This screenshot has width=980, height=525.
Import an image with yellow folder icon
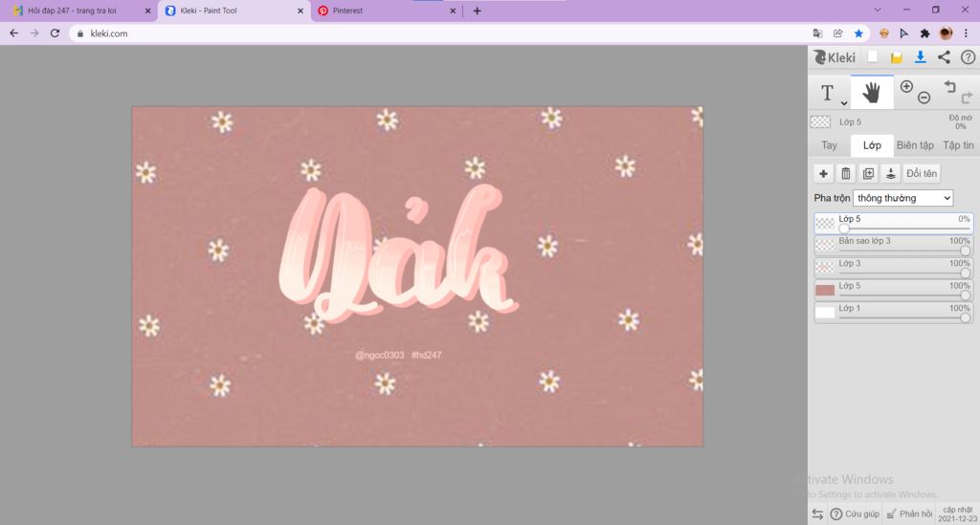click(896, 57)
